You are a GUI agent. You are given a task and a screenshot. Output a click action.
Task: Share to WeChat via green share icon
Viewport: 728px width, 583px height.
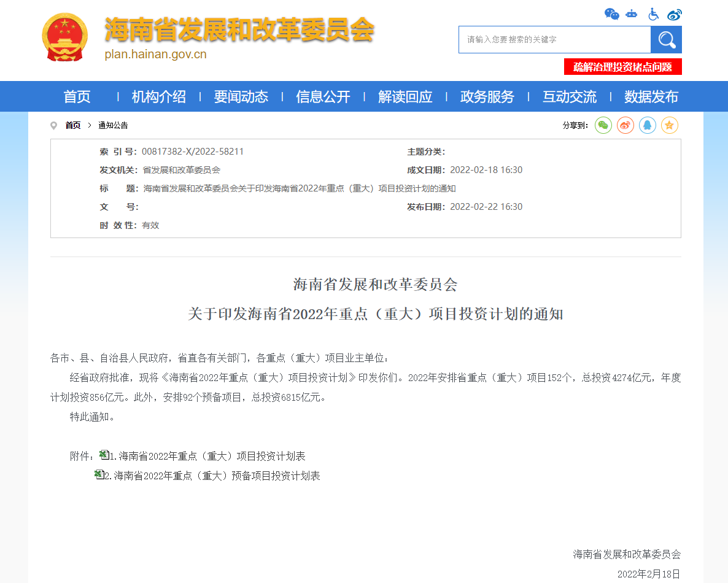[603, 125]
